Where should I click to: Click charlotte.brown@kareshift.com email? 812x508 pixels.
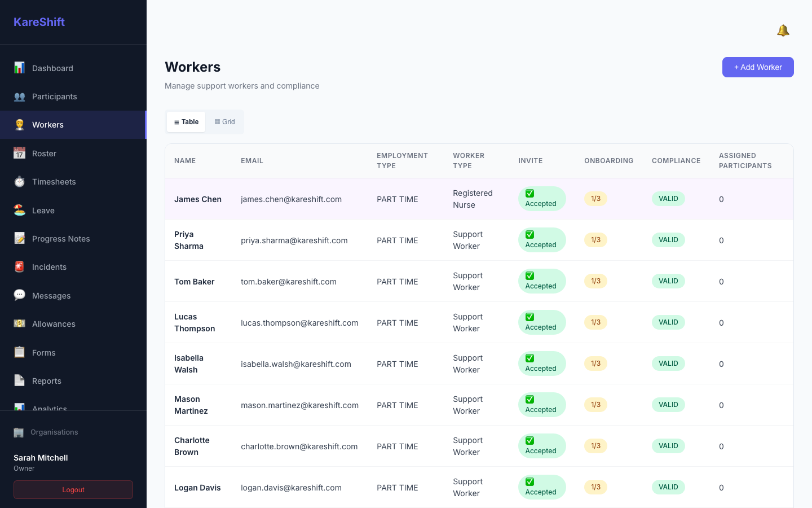299,446
